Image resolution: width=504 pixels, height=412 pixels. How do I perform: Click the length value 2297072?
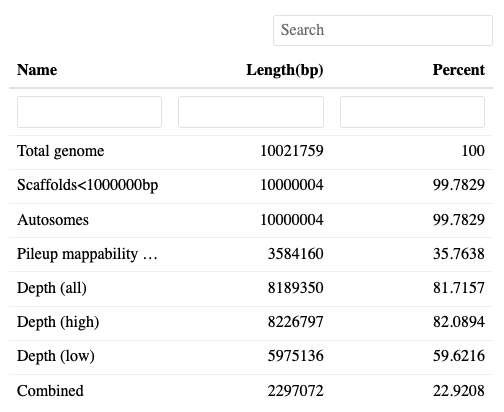pos(296,391)
